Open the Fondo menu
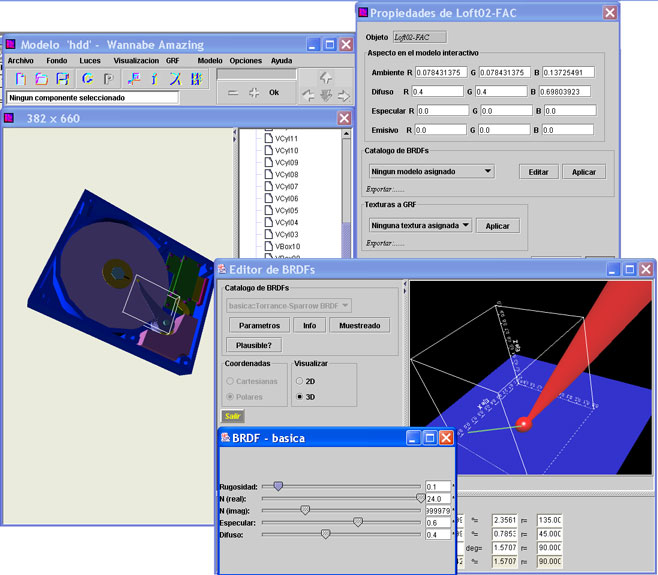 57,60
